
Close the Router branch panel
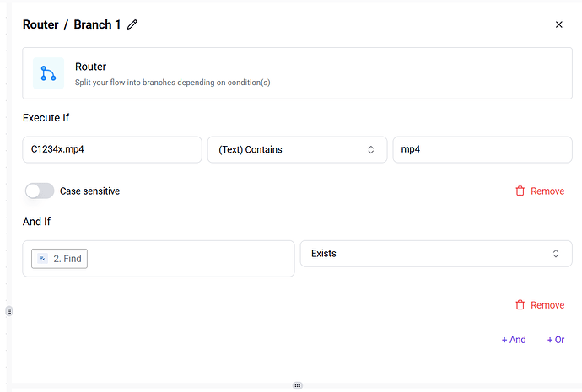(558, 24)
